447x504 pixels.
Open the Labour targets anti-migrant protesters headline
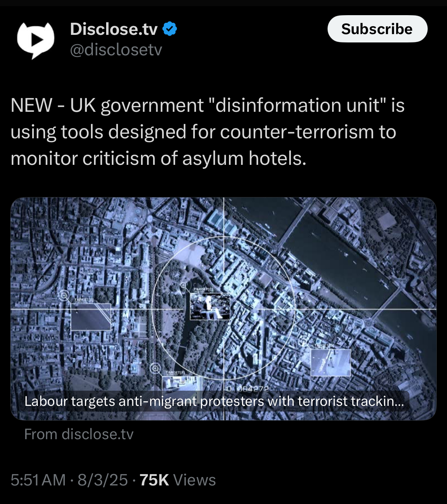(214, 401)
